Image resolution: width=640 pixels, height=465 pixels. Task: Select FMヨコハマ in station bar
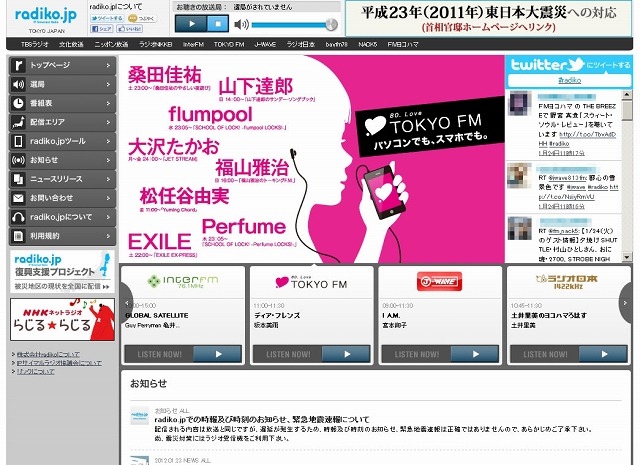403,44
